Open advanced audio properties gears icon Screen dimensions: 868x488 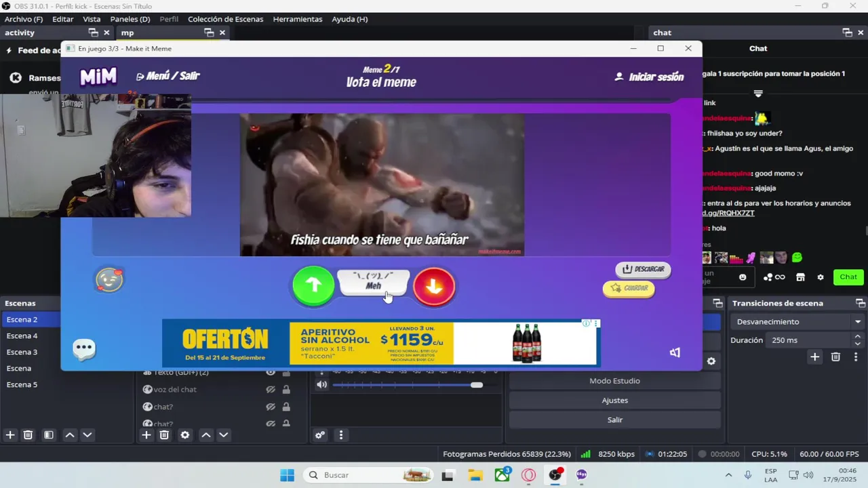tap(320, 435)
